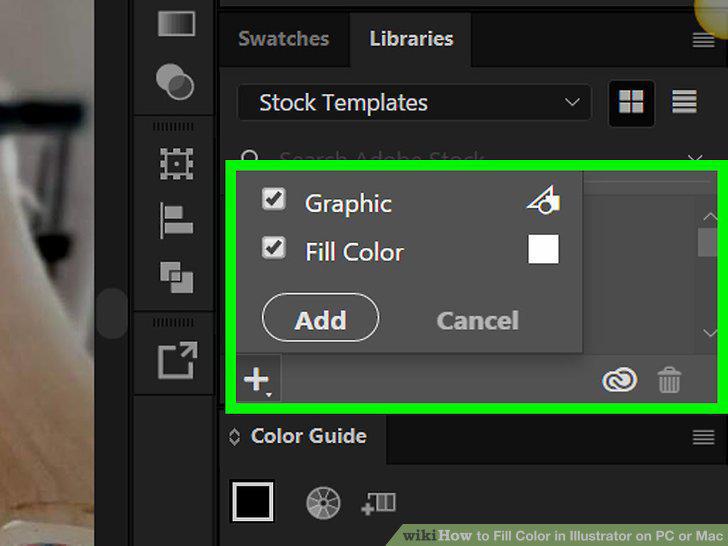
Task: Click the Add button
Action: coord(320,318)
